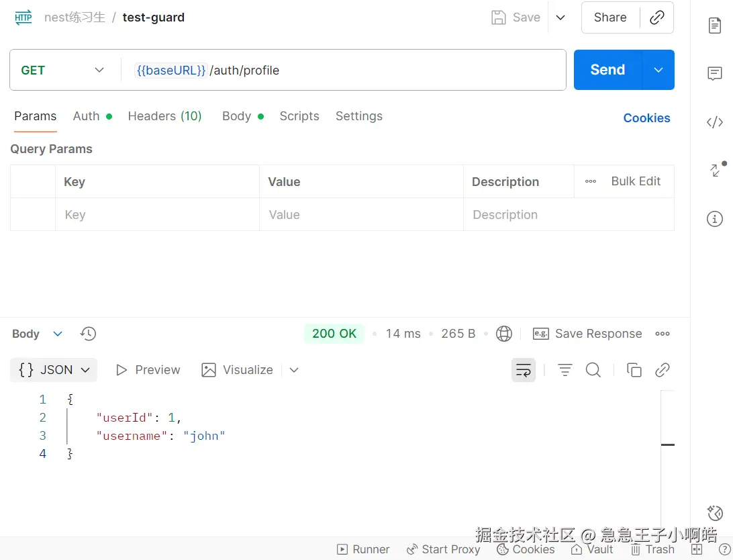Open Trash in the status bar

[x=652, y=549]
